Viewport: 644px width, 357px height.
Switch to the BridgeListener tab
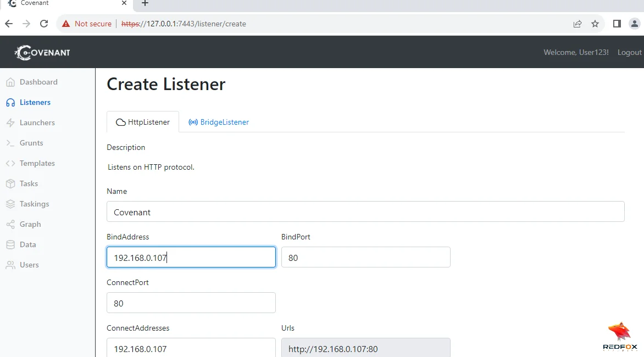(219, 122)
